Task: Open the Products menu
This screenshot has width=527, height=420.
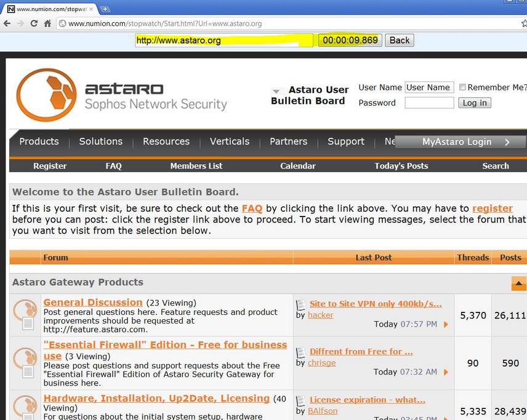Action: (39, 141)
